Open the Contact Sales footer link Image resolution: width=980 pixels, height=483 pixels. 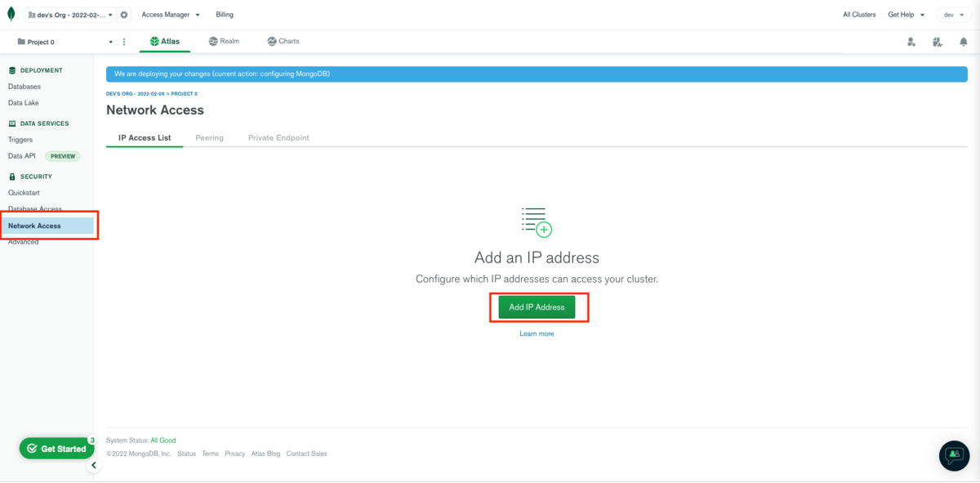(307, 454)
